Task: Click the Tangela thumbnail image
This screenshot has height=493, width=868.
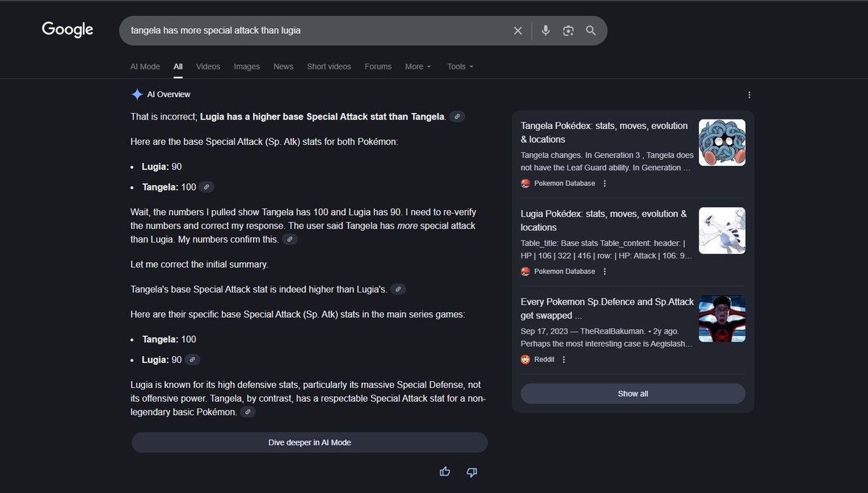Action: pos(722,143)
